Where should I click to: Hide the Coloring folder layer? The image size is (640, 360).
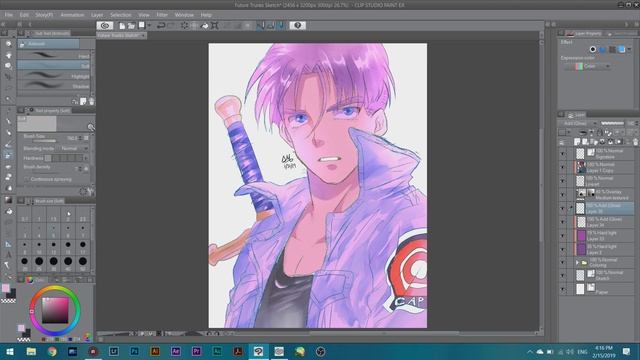pyautogui.click(x=563, y=262)
